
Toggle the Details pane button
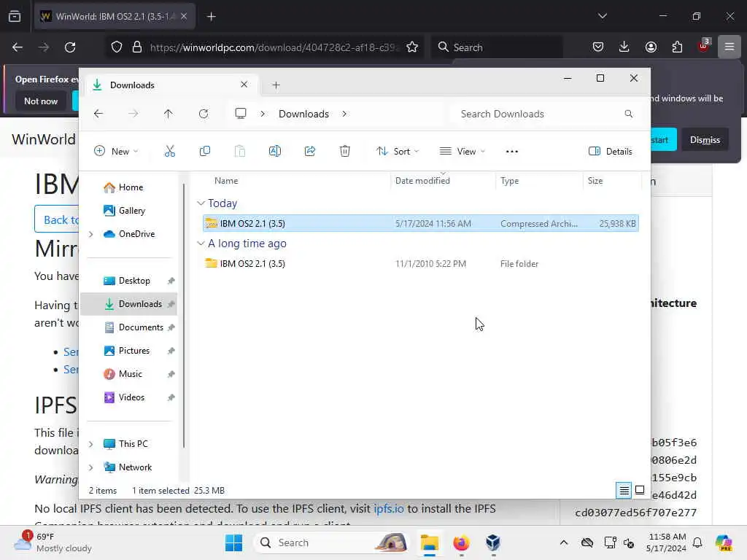click(611, 152)
